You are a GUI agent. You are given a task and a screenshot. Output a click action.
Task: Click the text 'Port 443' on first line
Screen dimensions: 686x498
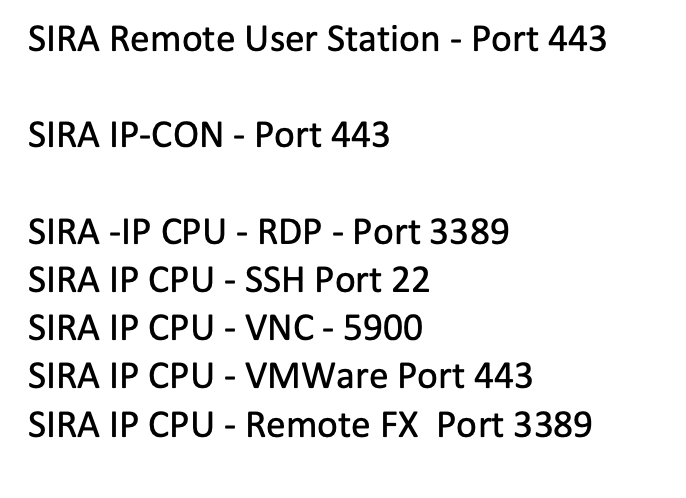click(539, 39)
